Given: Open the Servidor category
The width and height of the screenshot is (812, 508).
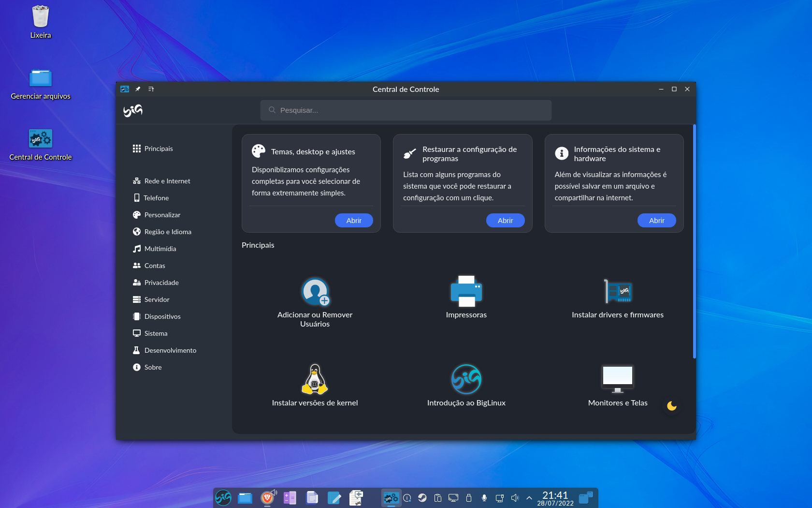Looking at the screenshot, I should point(151,299).
